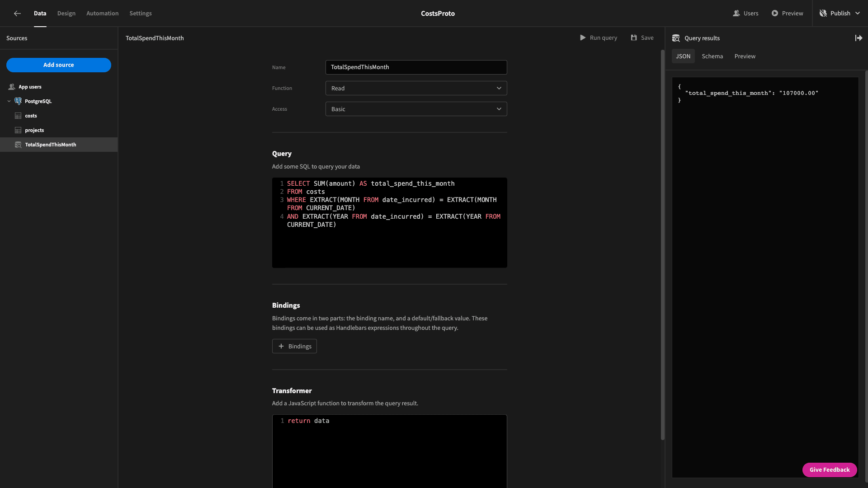This screenshot has height=488, width=868.
Task: Switch to the Design tab
Action: [x=66, y=14]
